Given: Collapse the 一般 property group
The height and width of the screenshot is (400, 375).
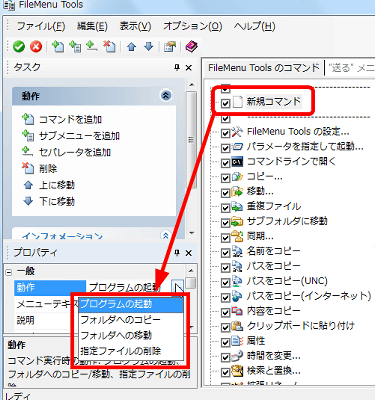Looking at the screenshot, I should click(x=9, y=272).
